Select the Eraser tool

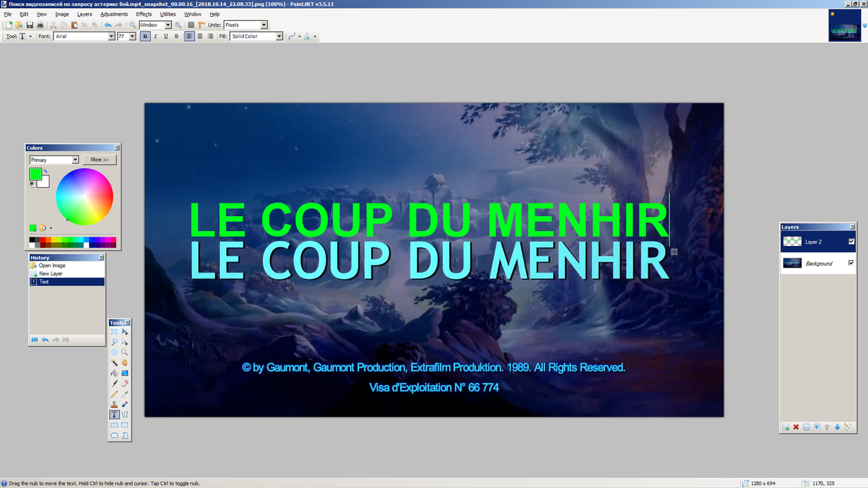tap(125, 384)
